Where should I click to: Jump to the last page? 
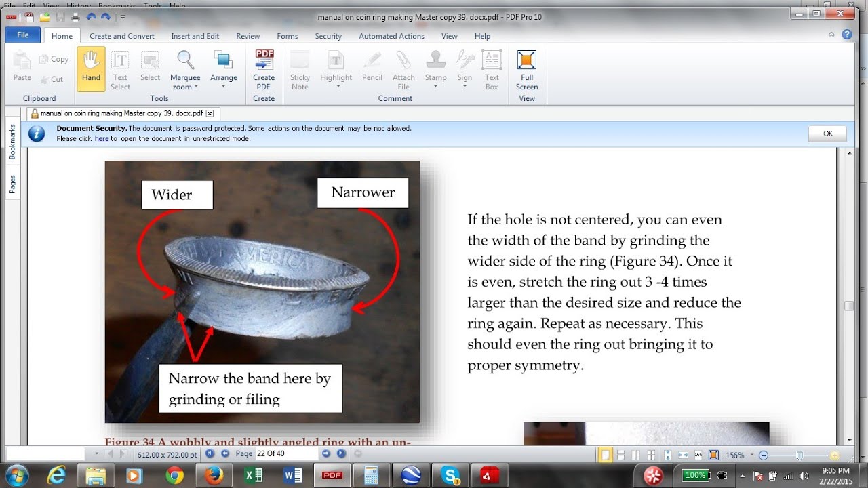pos(341,453)
